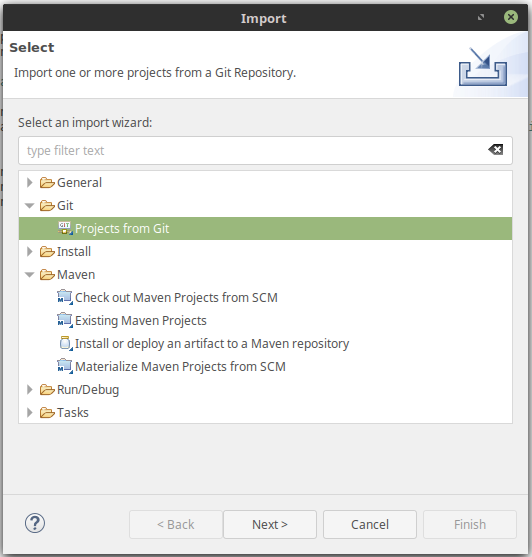Expand the Run/Debug category
Viewport: 532px width, 557px height.
[x=29, y=389]
